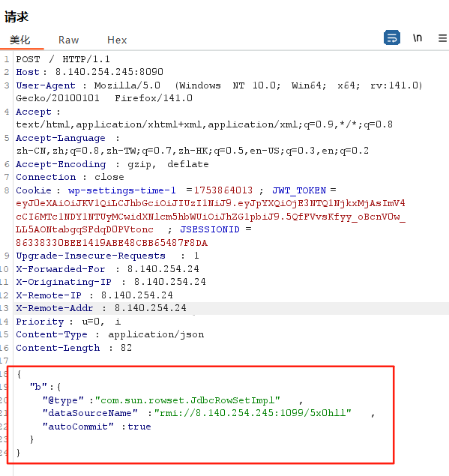This screenshot has width=449, height=476.
Task: Click the 8.140.254.245:8090 host value
Action: pos(109,72)
